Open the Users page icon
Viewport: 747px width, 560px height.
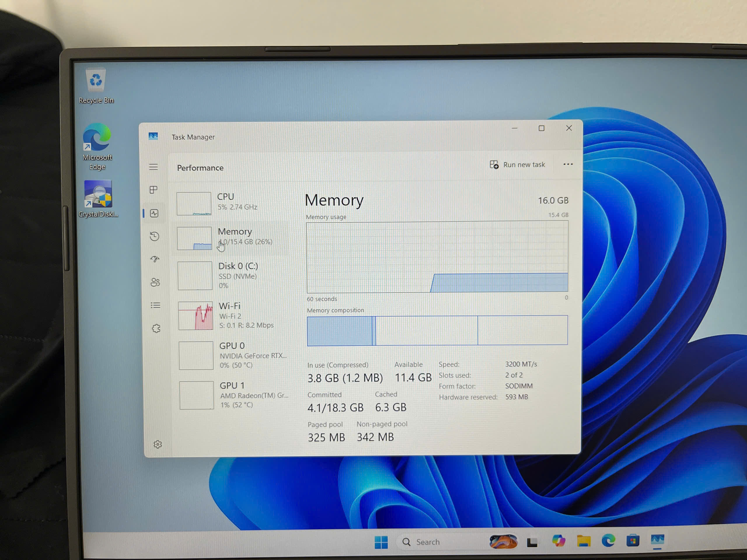155,282
